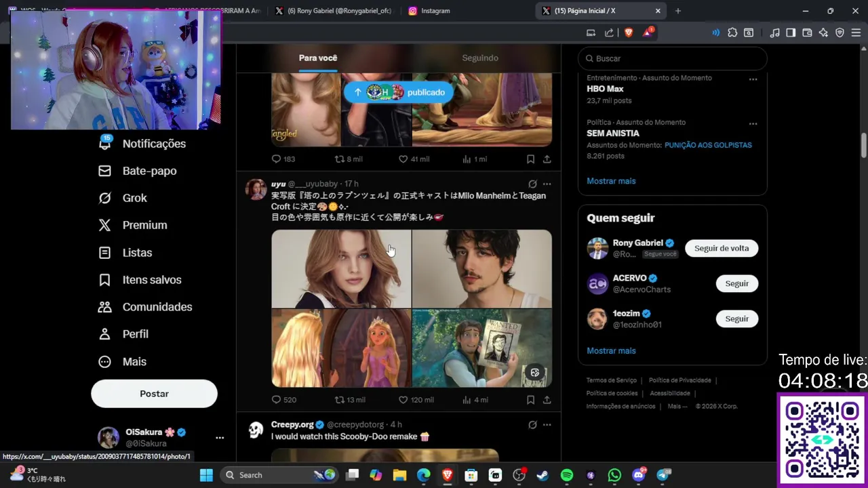Like the post with 41 mil likes

(x=414, y=159)
